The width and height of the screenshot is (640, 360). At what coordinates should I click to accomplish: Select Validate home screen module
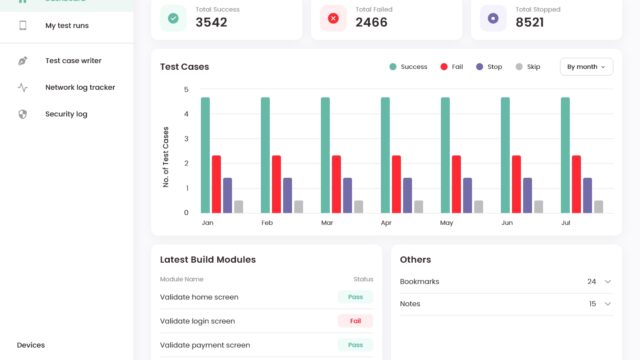199,297
